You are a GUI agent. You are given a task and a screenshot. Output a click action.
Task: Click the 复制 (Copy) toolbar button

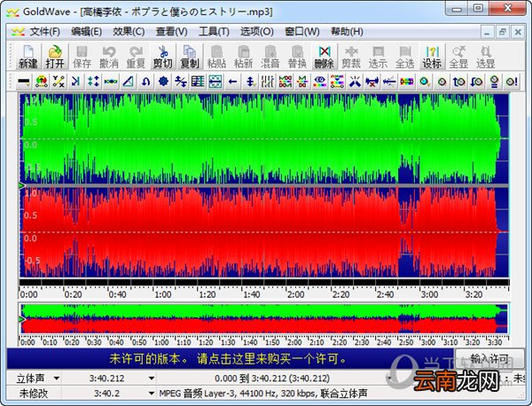coord(190,57)
